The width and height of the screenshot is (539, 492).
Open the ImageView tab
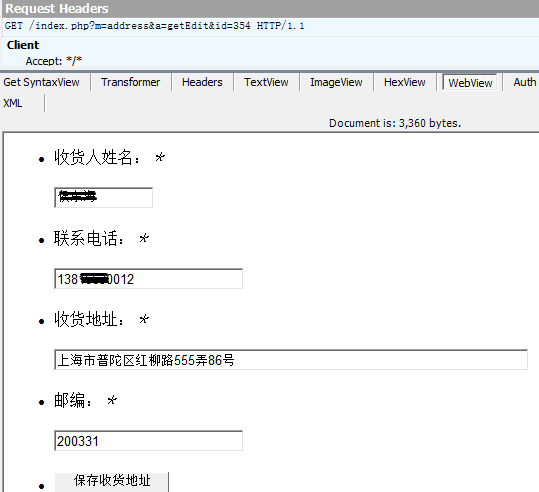pyautogui.click(x=336, y=83)
